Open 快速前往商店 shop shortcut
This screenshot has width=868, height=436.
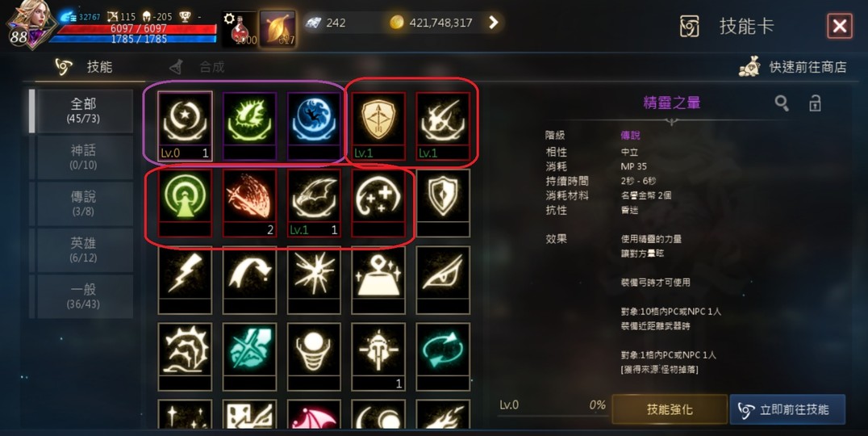click(x=793, y=67)
